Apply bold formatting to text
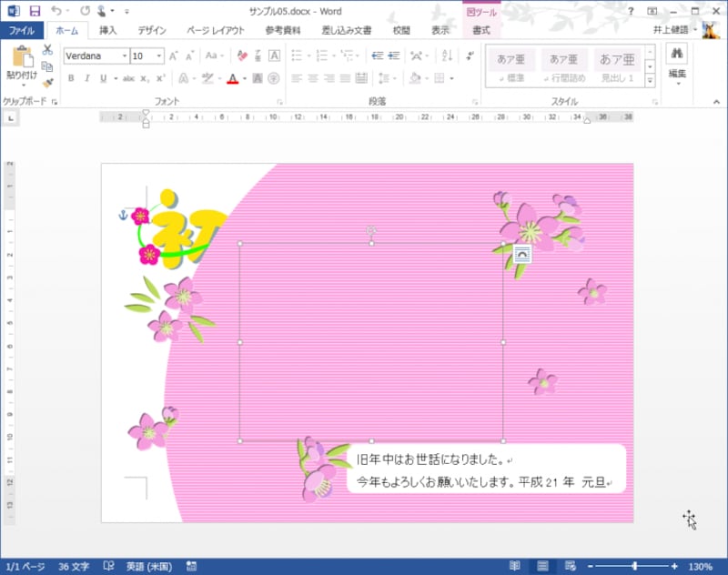The height and width of the screenshot is (575, 728). 72,78
